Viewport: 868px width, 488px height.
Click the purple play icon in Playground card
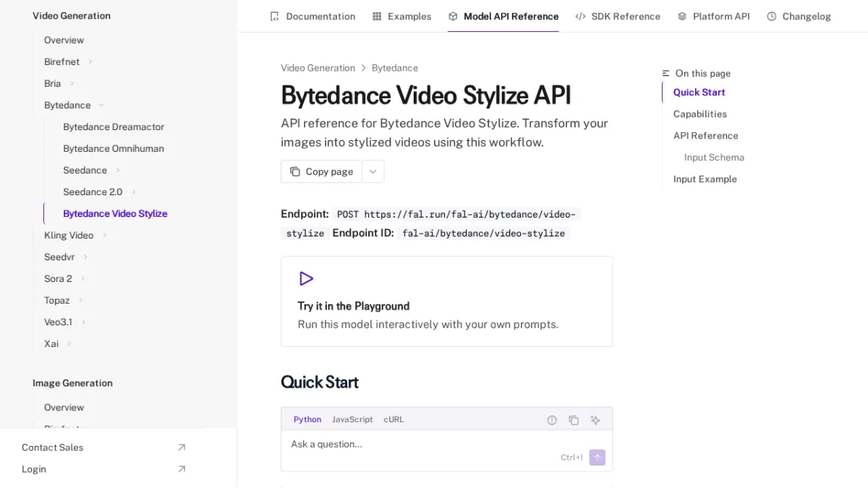(306, 278)
